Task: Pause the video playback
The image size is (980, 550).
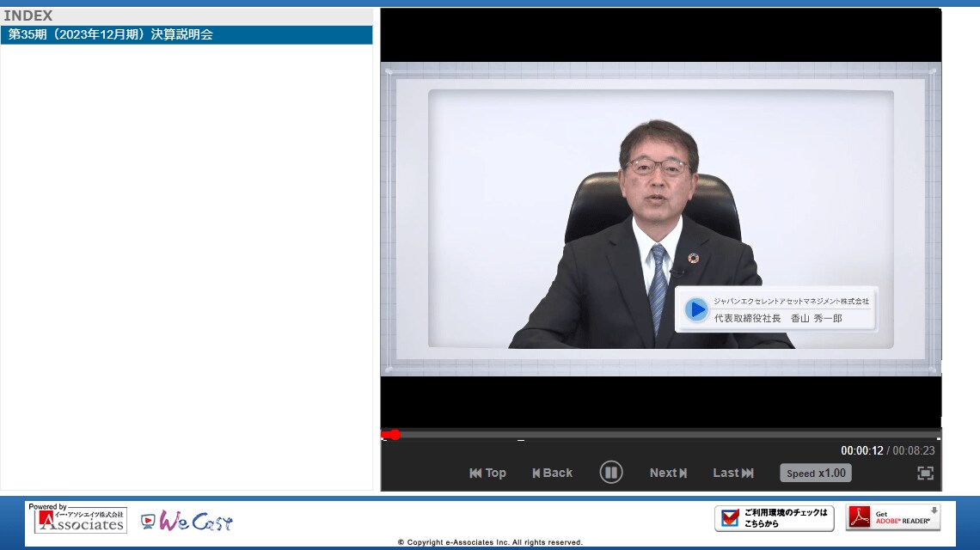Action: point(610,473)
